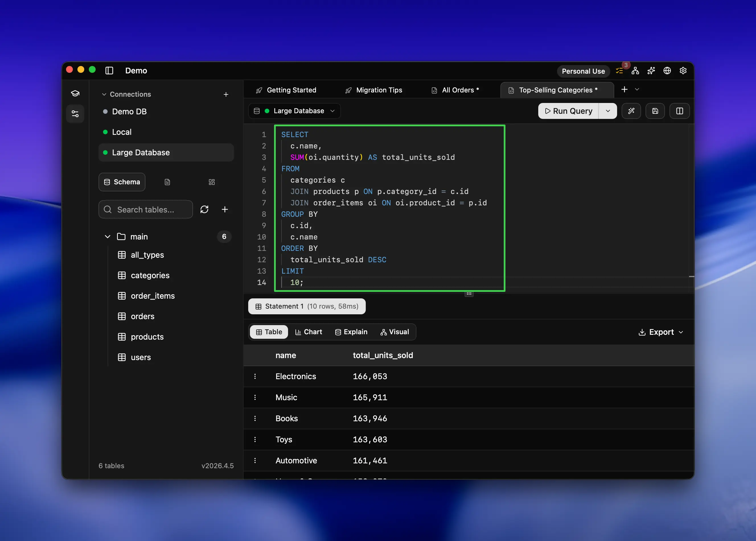The width and height of the screenshot is (756, 541).
Task: Click the format query magic wand icon
Action: pos(631,111)
